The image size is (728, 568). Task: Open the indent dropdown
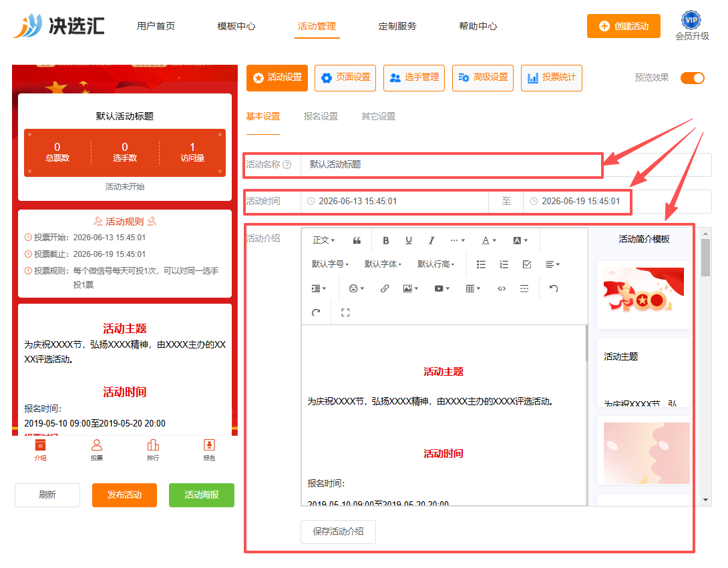[319, 288]
